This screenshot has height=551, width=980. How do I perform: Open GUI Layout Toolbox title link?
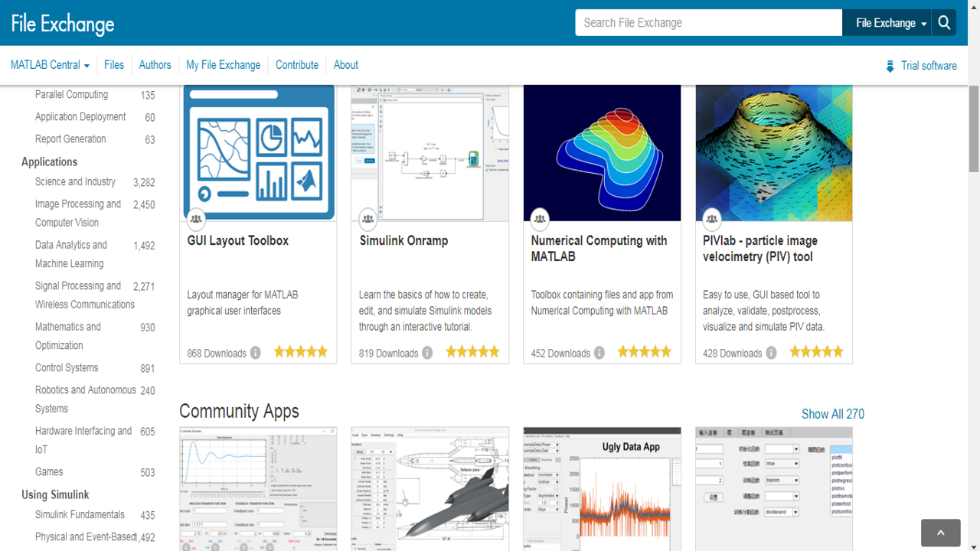click(x=238, y=240)
